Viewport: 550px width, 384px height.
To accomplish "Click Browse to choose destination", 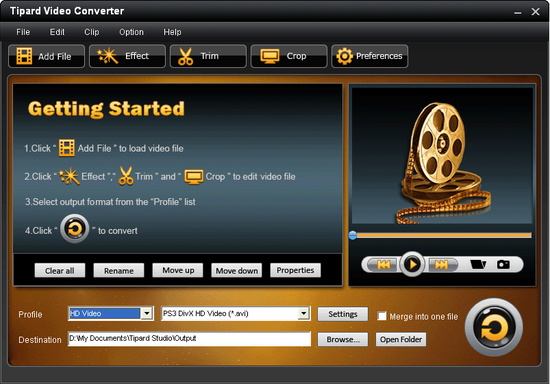I will (x=343, y=339).
